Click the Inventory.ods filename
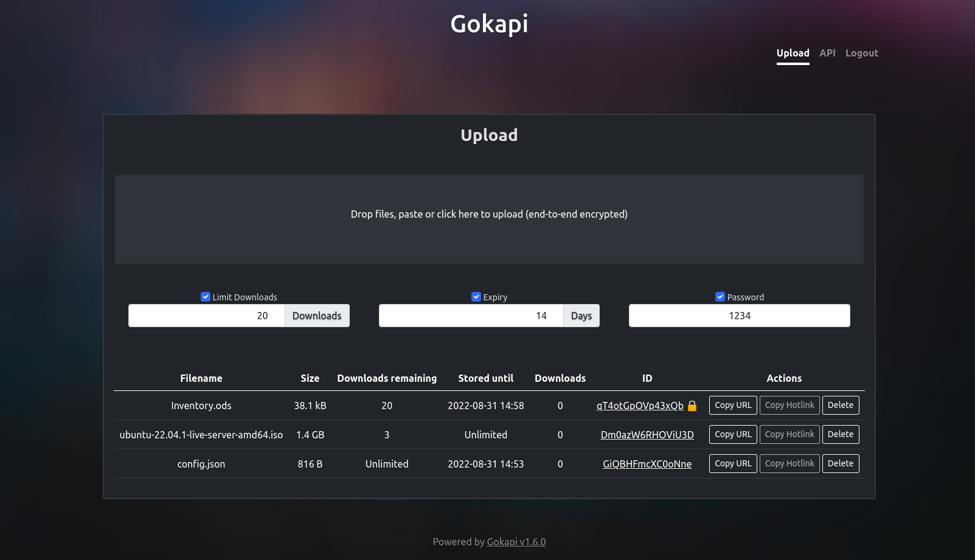The width and height of the screenshot is (975, 560). tap(201, 406)
